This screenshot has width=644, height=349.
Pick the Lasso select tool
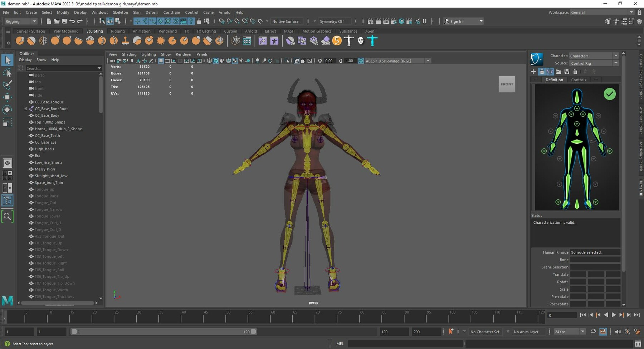[x=7, y=73]
